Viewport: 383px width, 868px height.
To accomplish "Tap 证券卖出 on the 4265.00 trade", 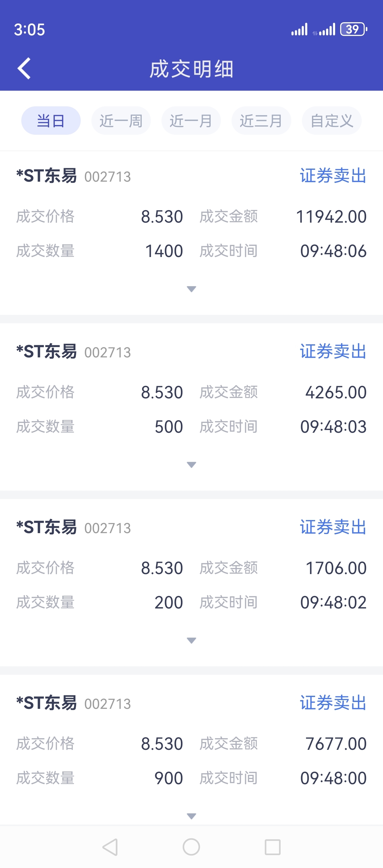I will (x=333, y=351).
